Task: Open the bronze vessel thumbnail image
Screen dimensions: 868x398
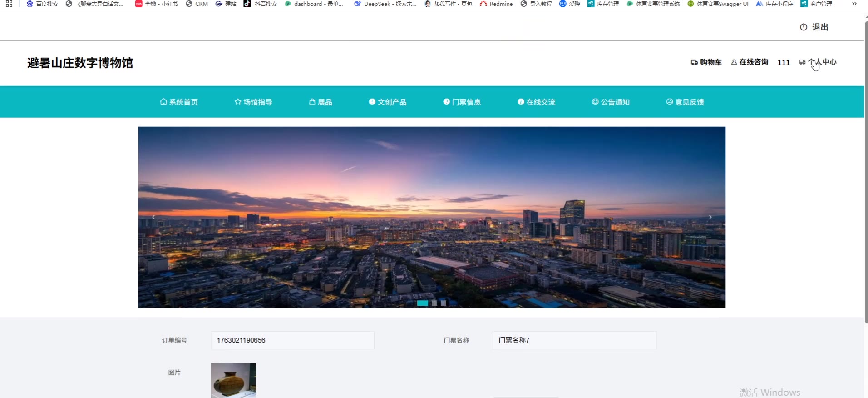Action: pos(233,380)
